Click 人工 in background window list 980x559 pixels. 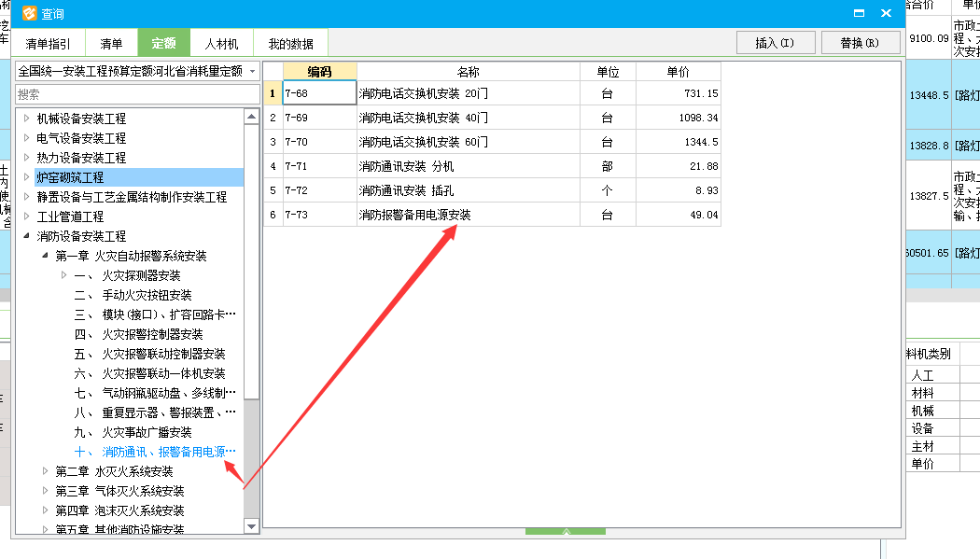[x=922, y=375]
